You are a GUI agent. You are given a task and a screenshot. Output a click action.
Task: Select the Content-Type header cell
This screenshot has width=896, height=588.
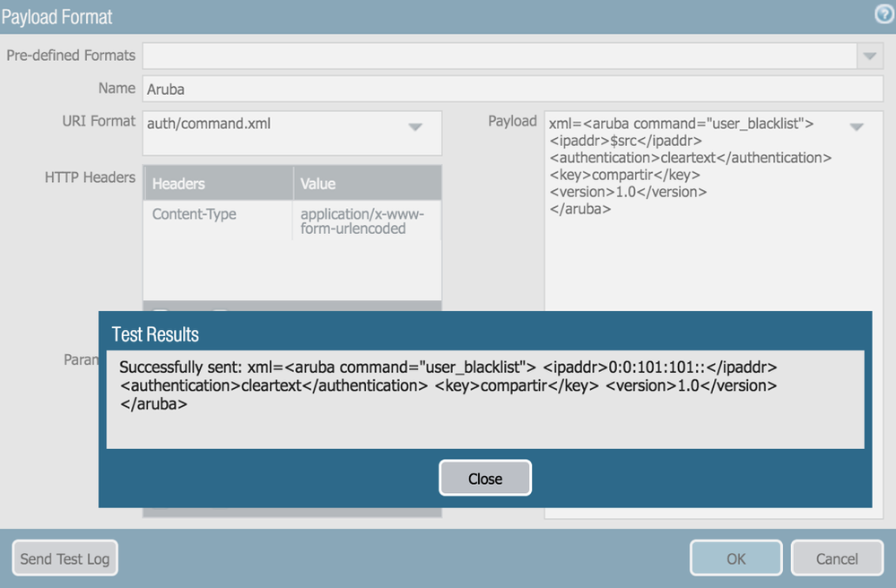(x=218, y=220)
